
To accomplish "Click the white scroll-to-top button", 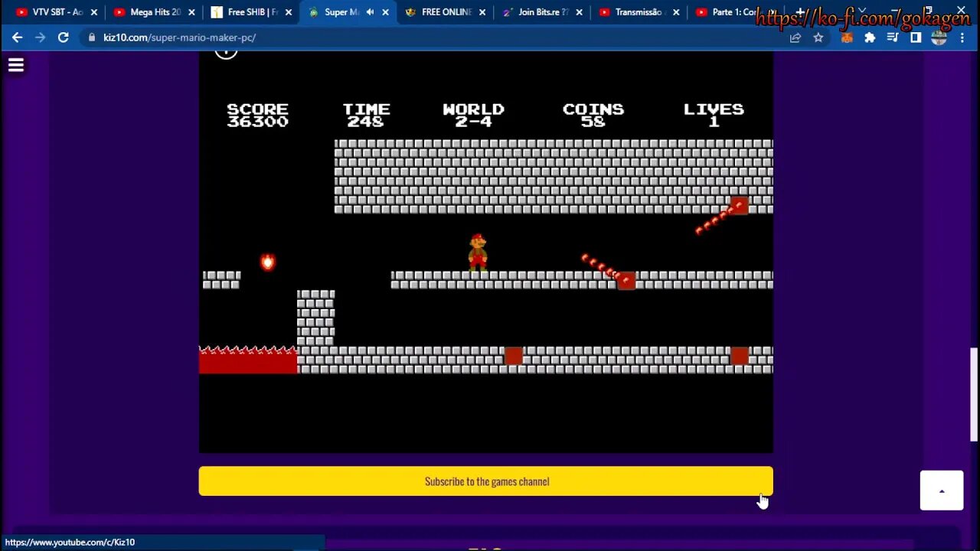I will [942, 491].
